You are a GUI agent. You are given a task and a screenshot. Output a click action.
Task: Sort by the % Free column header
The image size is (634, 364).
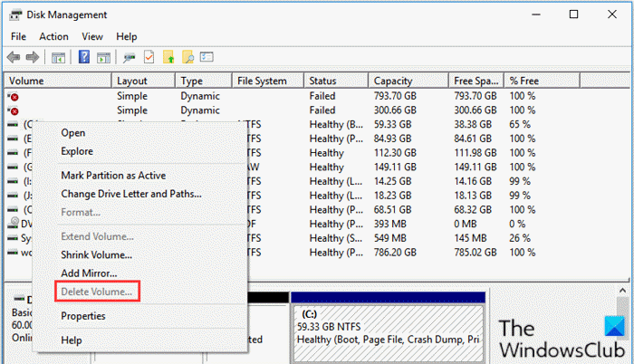[x=543, y=81]
